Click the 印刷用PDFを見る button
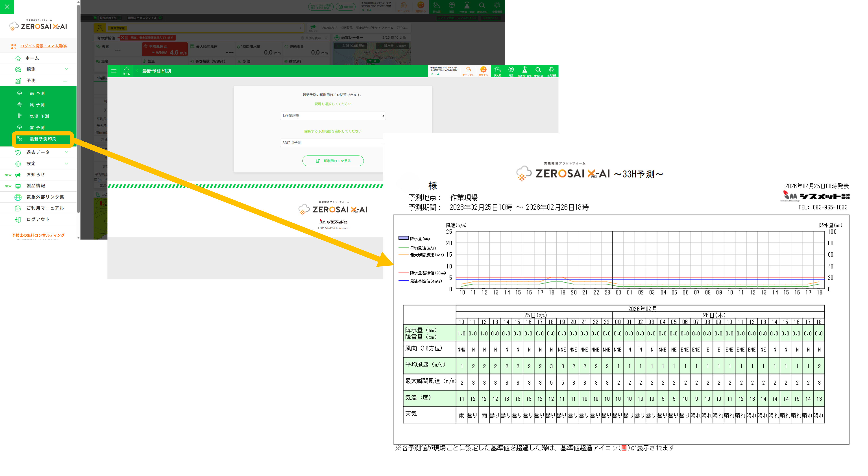Screen dimensions: 868x476 [333, 161]
